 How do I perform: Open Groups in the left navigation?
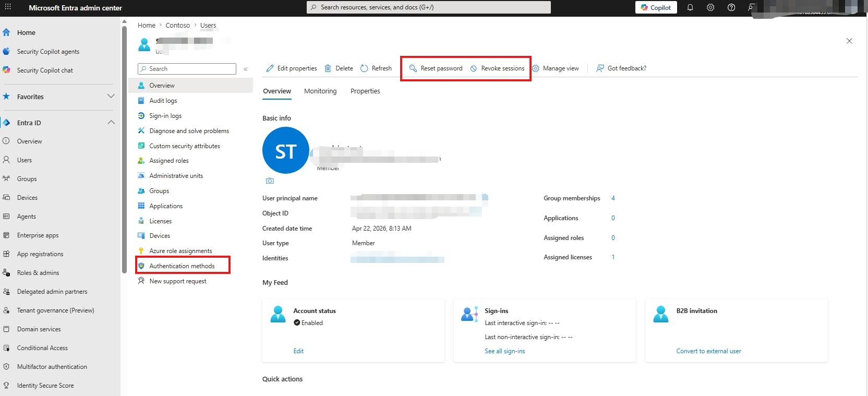pos(27,179)
